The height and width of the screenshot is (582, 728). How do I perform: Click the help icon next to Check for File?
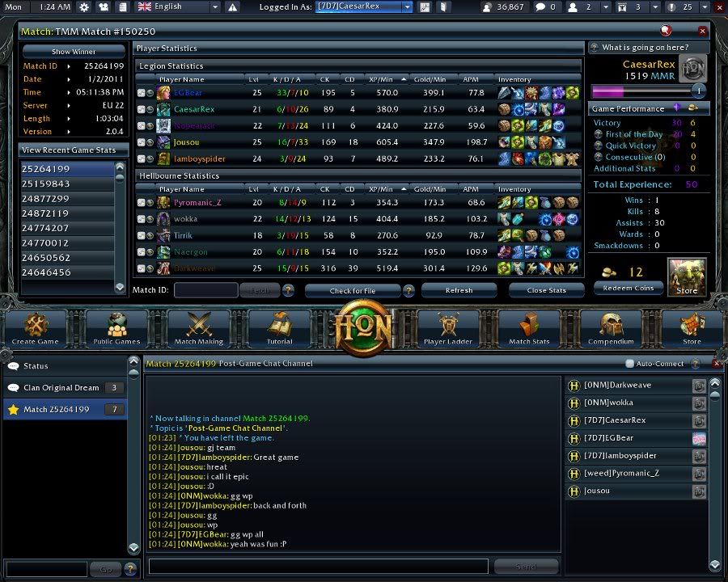408,290
